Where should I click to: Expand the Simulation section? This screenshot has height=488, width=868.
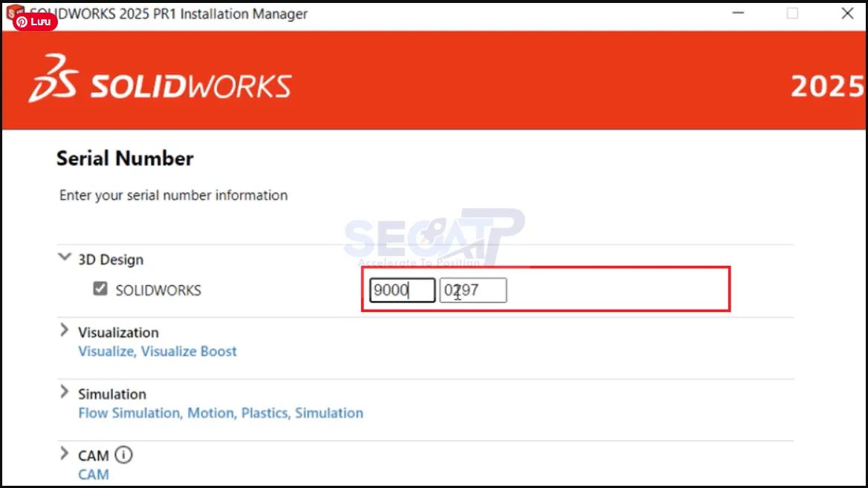64,391
